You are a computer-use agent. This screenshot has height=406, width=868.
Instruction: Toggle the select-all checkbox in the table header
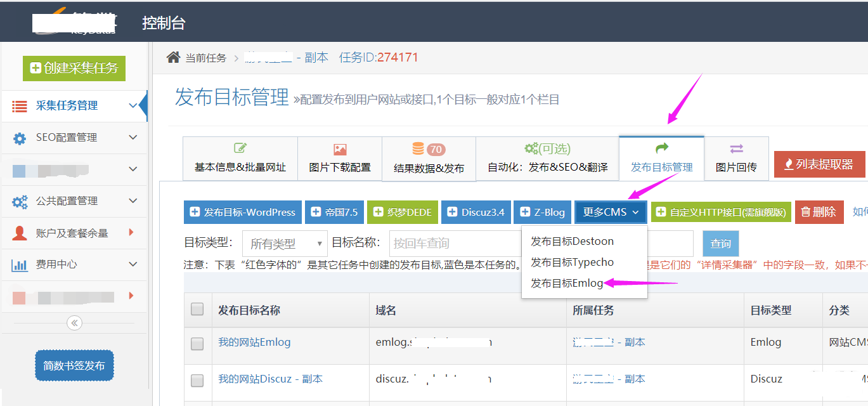point(197,310)
